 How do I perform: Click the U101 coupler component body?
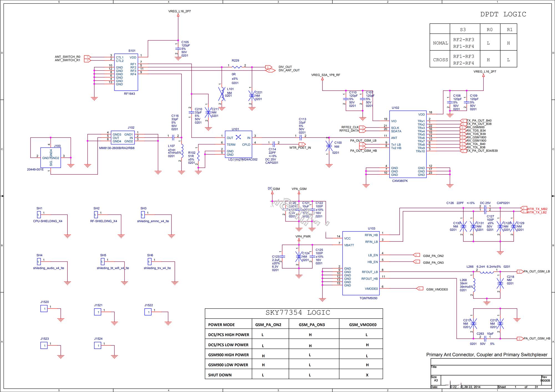(x=238, y=144)
